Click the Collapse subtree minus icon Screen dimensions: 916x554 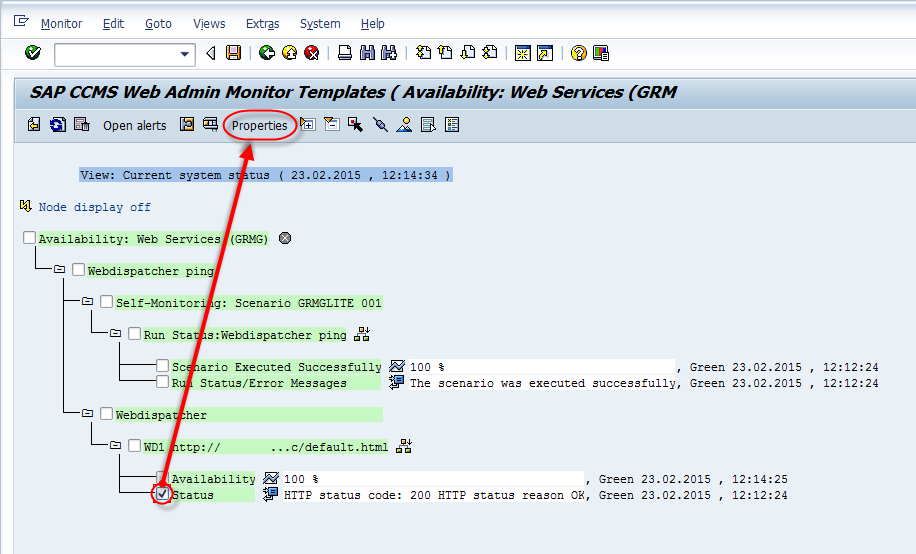[x=332, y=124]
